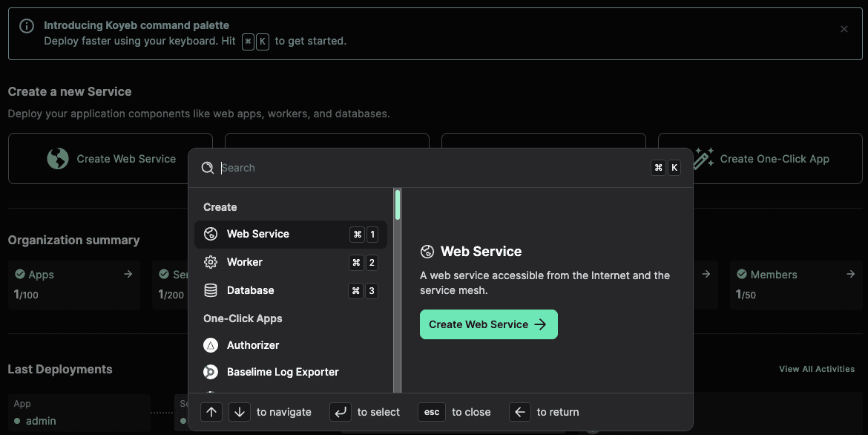Choose Authorizer under One-Click Apps
This screenshot has height=435, width=868.
(253, 346)
